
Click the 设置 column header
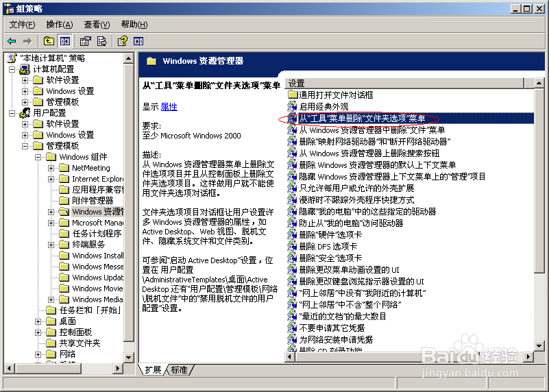coord(404,84)
